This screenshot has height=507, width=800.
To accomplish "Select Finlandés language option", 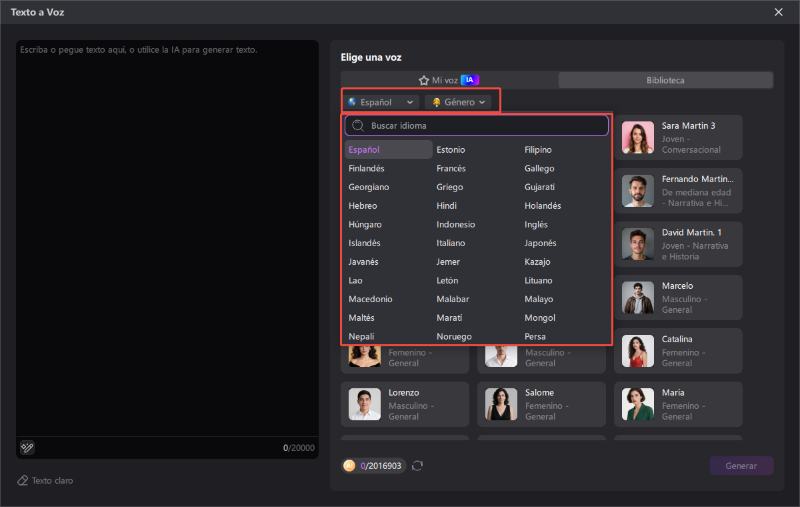I will pyautogui.click(x=366, y=168).
